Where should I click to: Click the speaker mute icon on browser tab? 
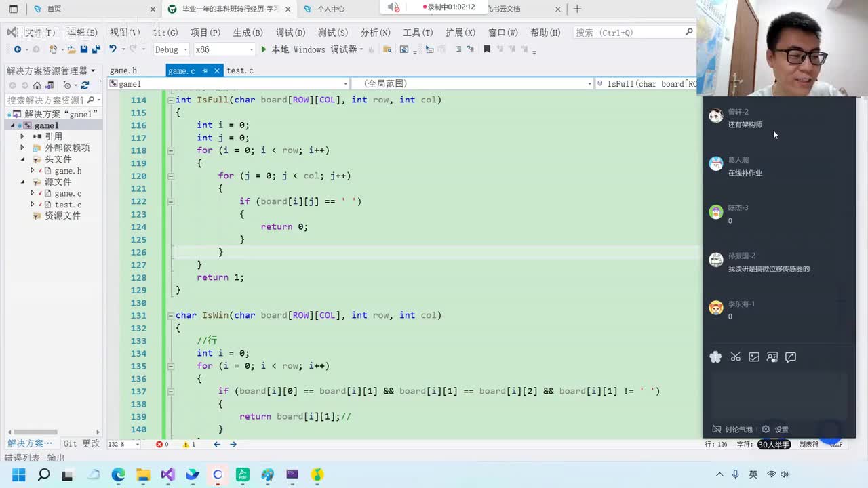click(393, 7)
